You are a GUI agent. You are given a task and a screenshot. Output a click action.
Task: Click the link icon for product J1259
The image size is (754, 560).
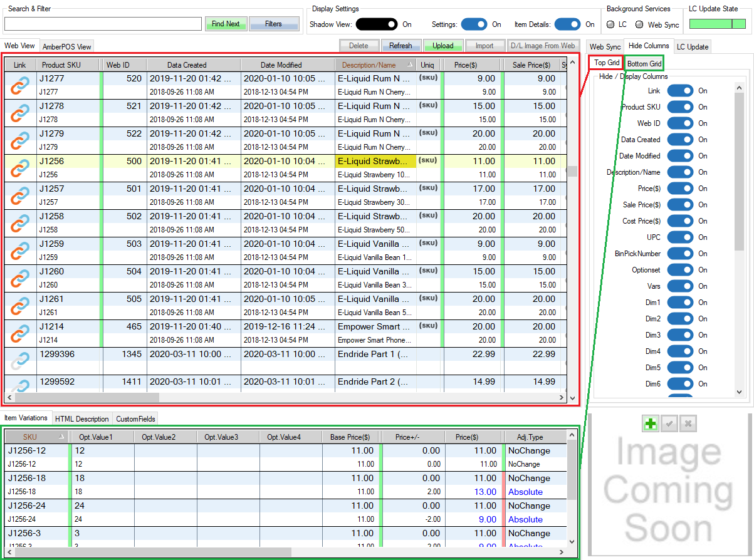(21, 251)
